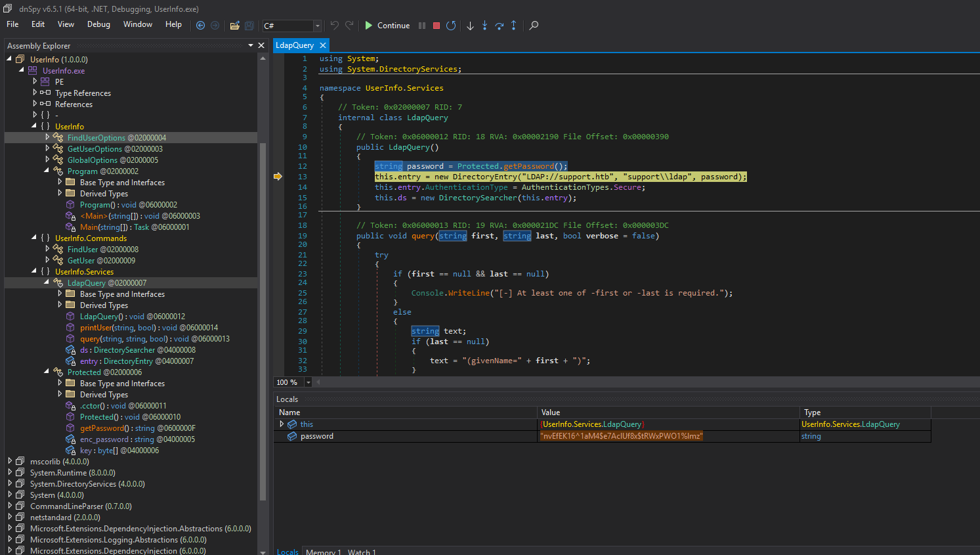Click the Undo toolbar icon
The image size is (980, 555).
click(x=335, y=26)
